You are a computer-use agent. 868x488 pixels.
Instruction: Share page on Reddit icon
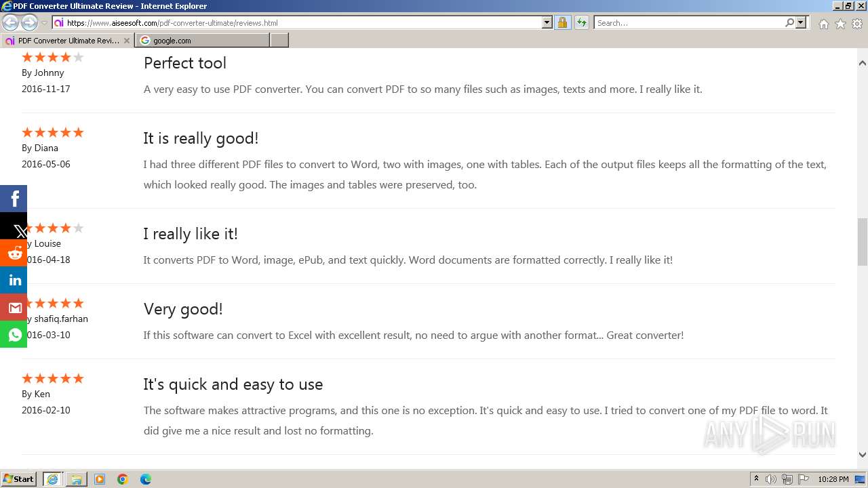click(x=14, y=253)
